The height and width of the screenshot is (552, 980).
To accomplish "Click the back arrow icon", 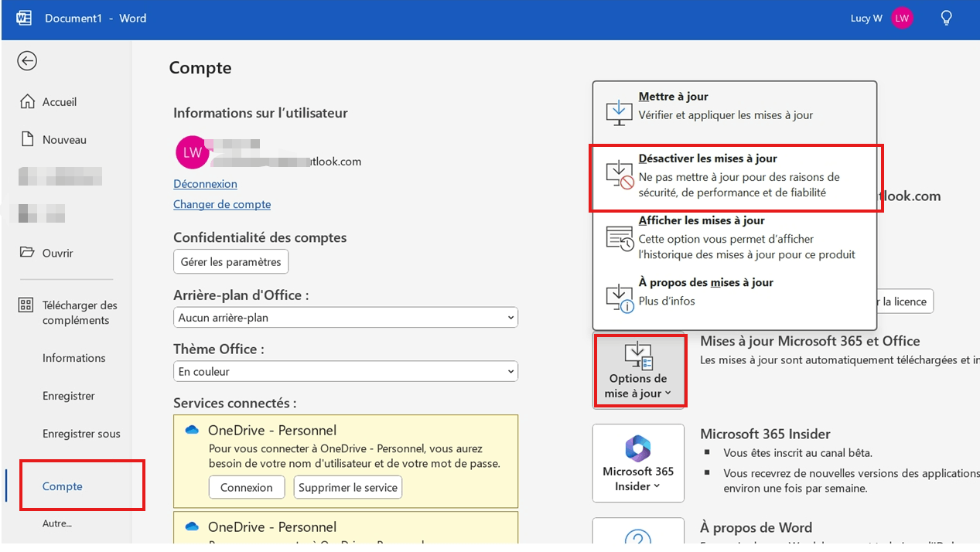I will tap(27, 60).
